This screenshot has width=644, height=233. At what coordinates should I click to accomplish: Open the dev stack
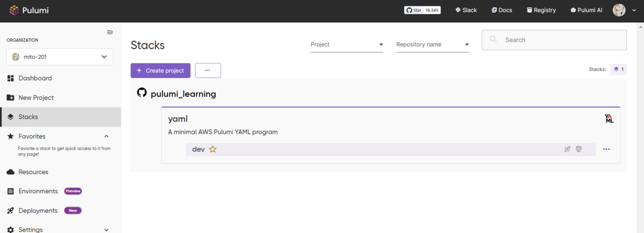point(198,149)
